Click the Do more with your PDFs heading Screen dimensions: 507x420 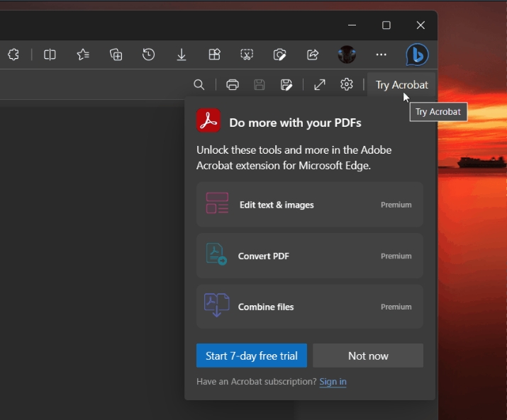click(295, 123)
